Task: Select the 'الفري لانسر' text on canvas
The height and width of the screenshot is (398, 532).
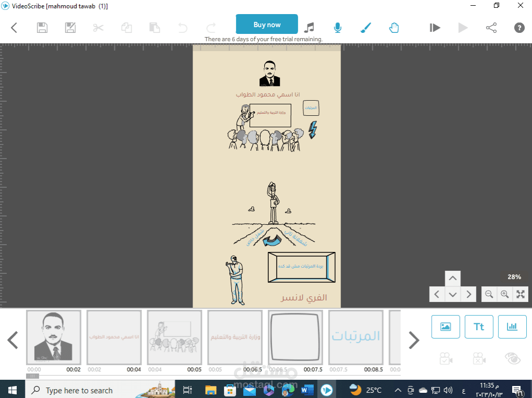Action: (x=304, y=298)
